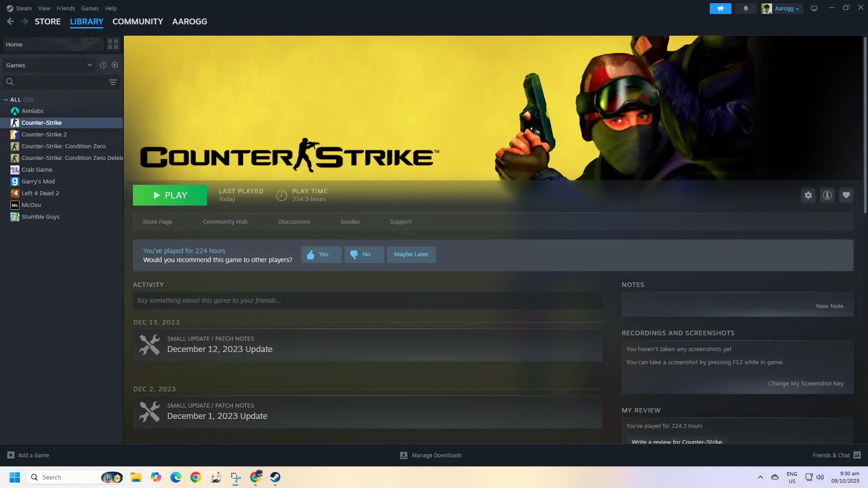This screenshot has width=868, height=488.
Task: Switch to library grid view icon
Action: [113, 44]
